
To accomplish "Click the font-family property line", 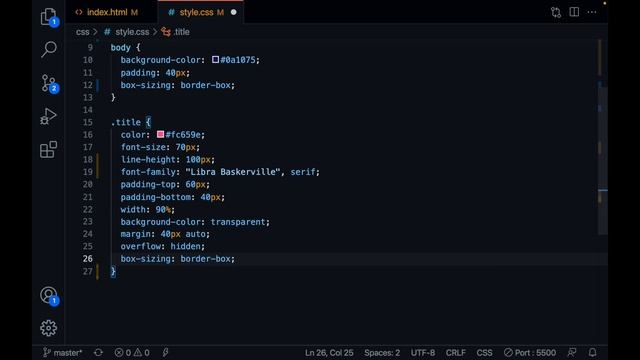I will 220,172.
